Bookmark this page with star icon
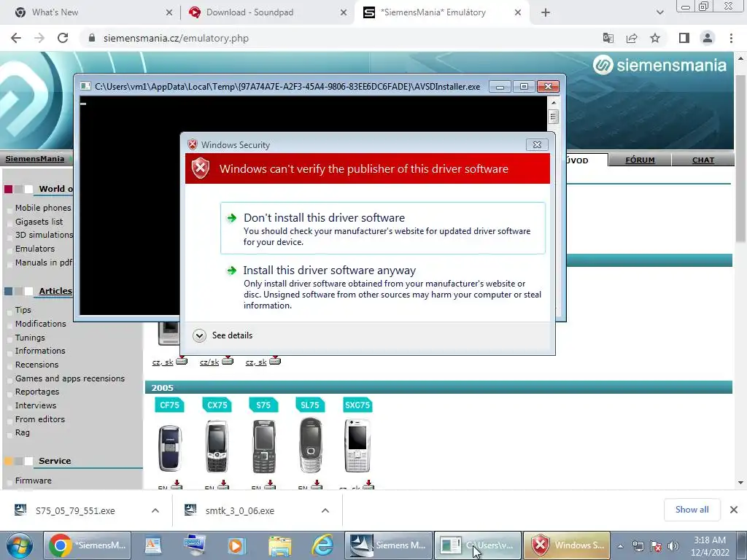The height and width of the screenshot is (560, 747). click(x=655, y=38)
